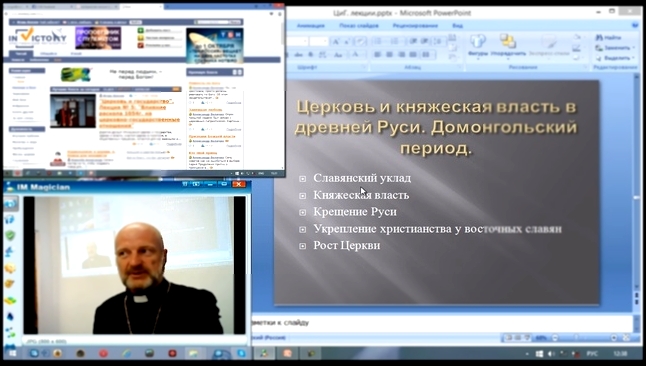
Task: Click the shape fill icon in Рисование group
Action: point(577,38)
